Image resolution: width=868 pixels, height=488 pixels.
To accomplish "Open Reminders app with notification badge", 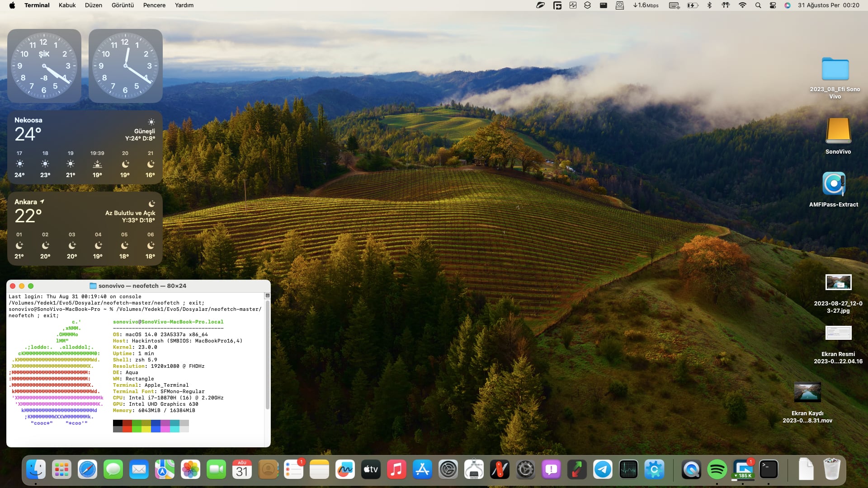I will coord(293,470).
